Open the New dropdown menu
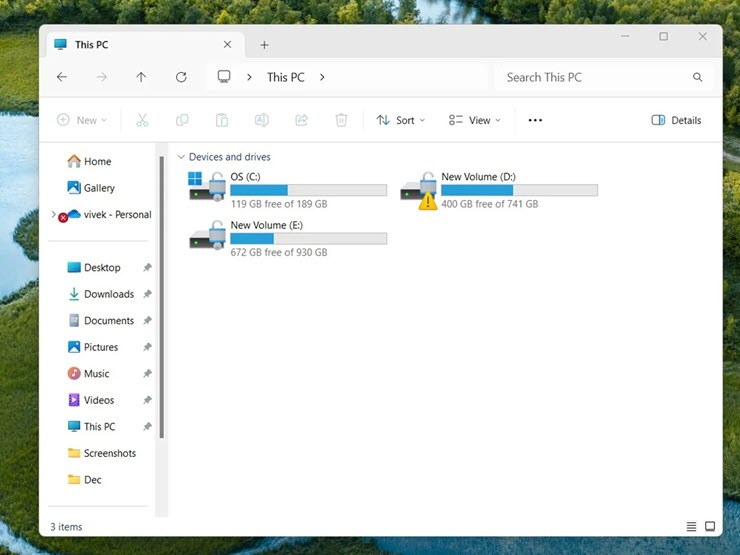This screenshot has height=555, width=740. pyautogui.click(x=82, y=120)
